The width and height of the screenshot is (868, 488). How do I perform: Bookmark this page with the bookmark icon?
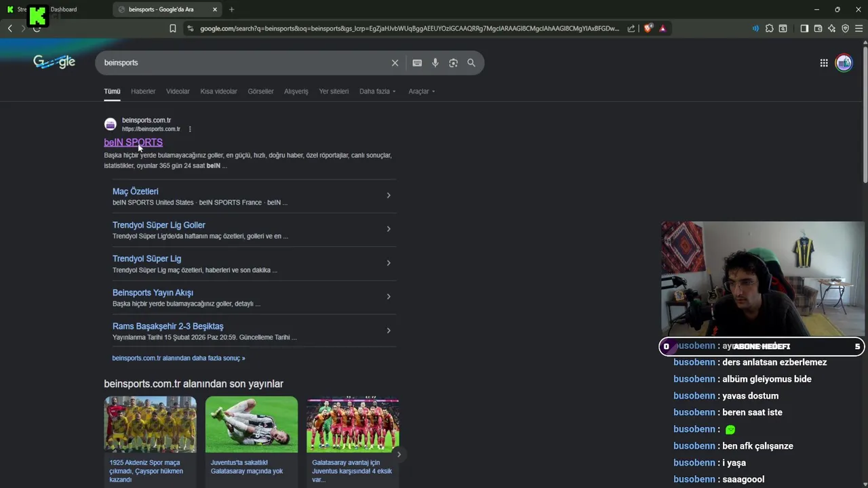173,28
